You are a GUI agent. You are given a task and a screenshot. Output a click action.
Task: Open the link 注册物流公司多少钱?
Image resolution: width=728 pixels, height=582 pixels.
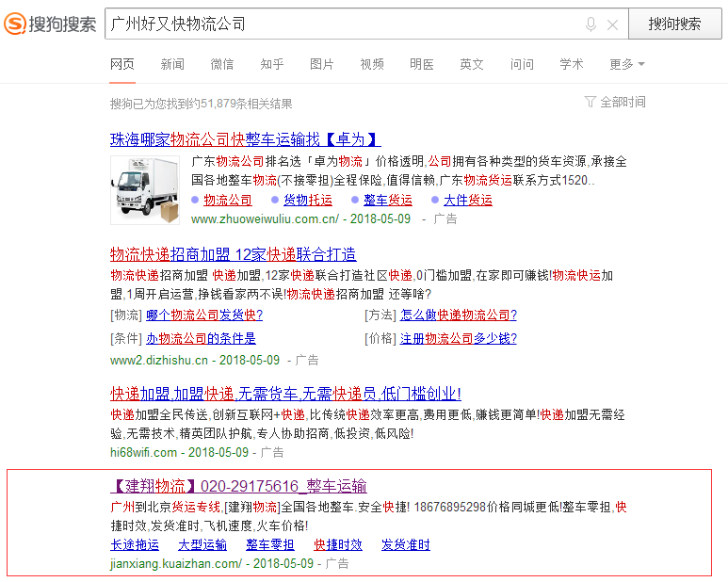click(459, 339)
